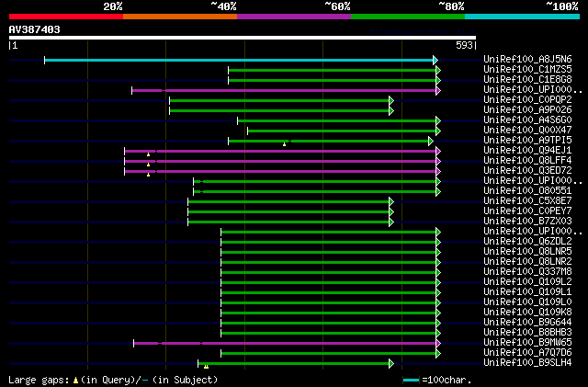The width and height of the screenshot is (588, 387).
Task: Click the UniRef100_Q94EJ1 label
Action: pos(527,151)
